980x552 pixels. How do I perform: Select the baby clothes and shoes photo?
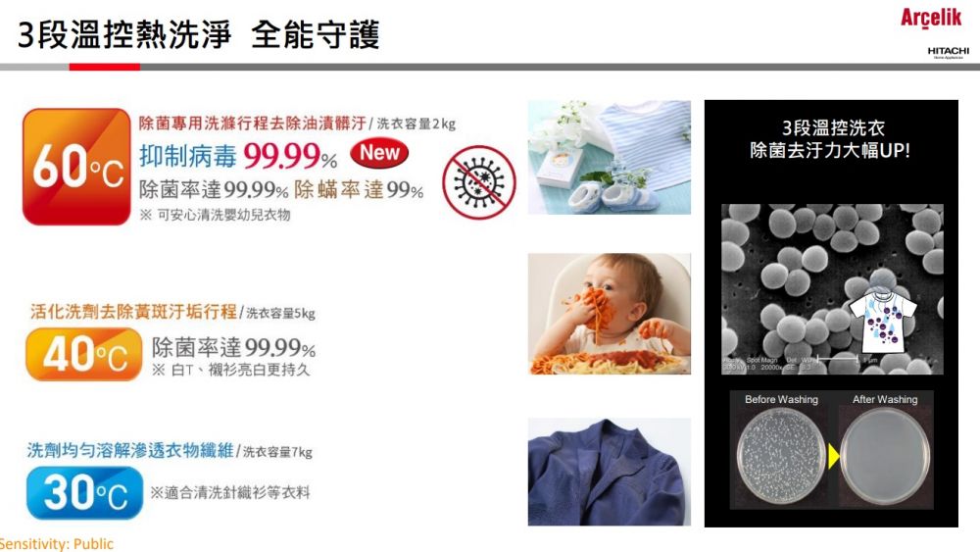[x=610, y=158]
